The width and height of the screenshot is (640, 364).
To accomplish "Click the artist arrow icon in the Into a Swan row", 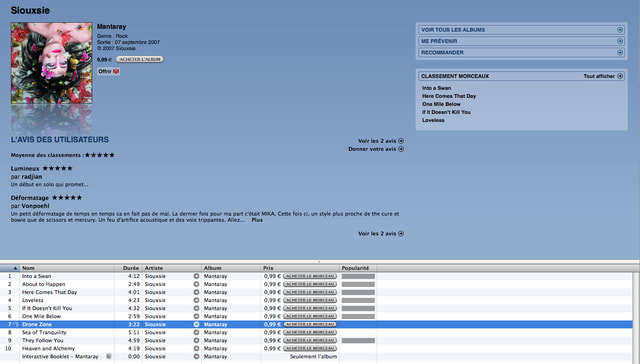I will [196, 276].
